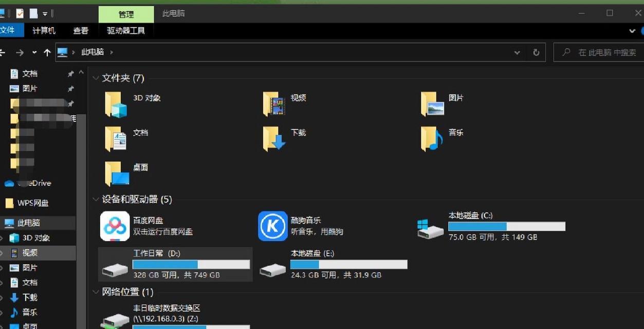The width and height of the screenshot is (644, 329).
Task: Open the 查看 ribbon tab
Action: (x=81, y=31)
